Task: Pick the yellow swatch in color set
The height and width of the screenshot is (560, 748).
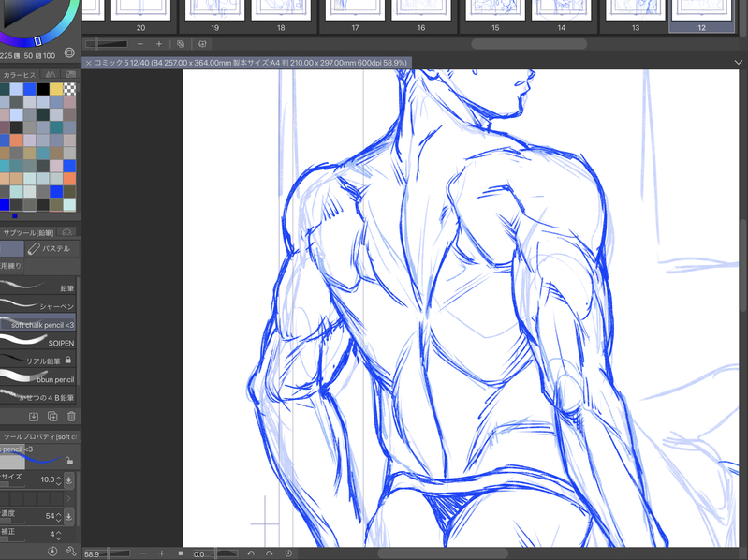Action: pyautogui.click(x=56, y=89)
